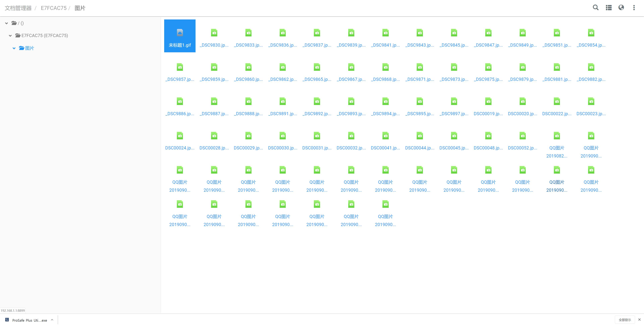Viewport: 644px width, 326px height.
Task: Toggle the 图片 folder chevron
Action: (x=14, y=48)
